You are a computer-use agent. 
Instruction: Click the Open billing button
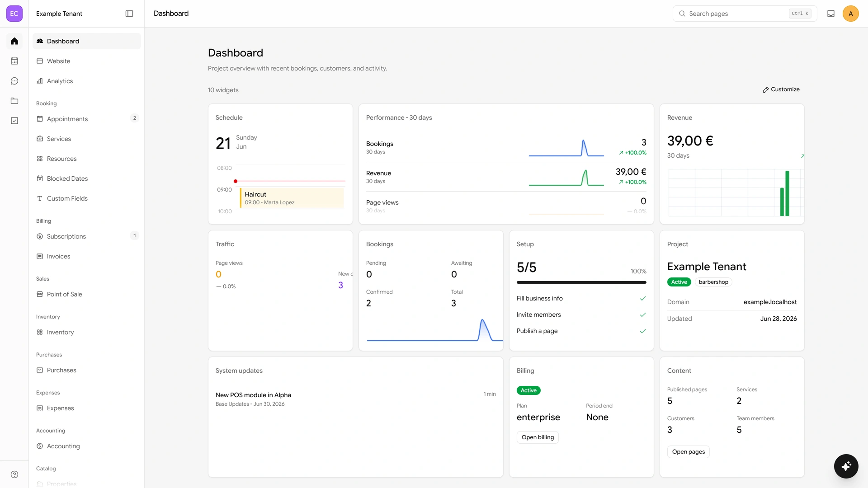pyautogui.click(x=538, y=437)
